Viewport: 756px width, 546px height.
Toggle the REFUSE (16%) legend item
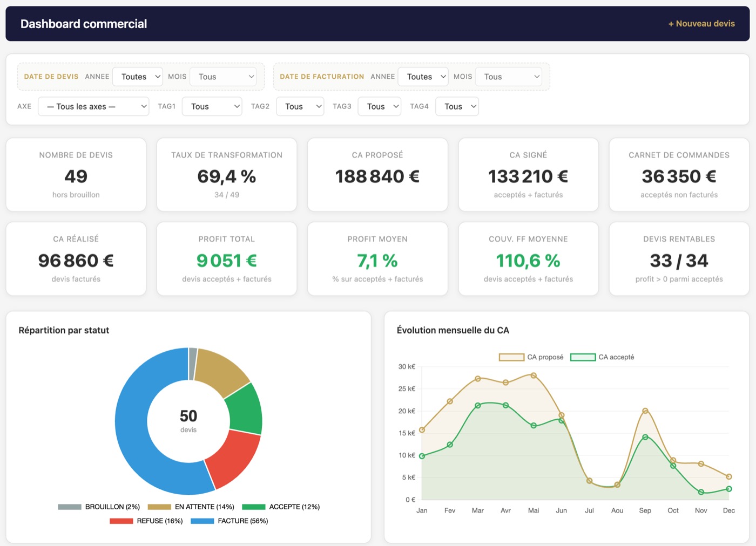click(x=146, y=521)
